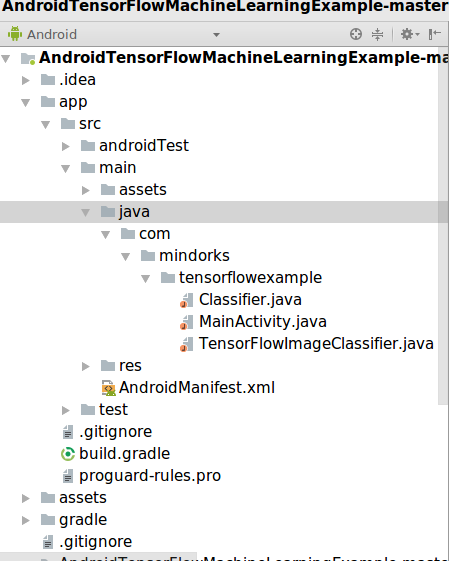Click the scroll-from-source target icon
Image resolution: width=449 pixels, height=561 pixels.
[x=356, y=34]
